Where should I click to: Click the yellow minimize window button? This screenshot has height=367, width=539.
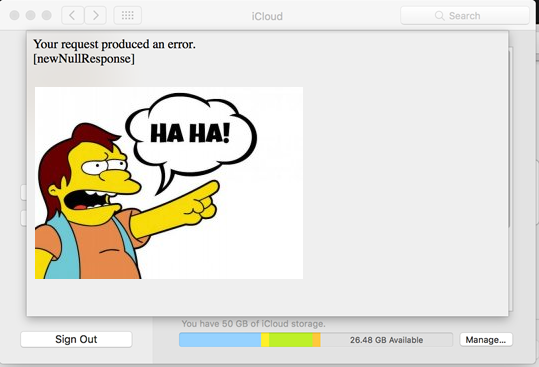pos(31,15)
